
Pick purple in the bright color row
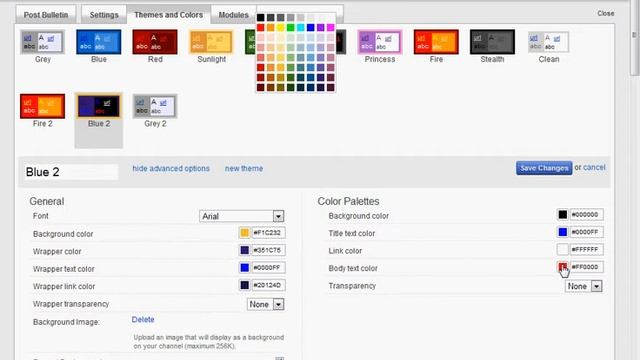point(320,27)
